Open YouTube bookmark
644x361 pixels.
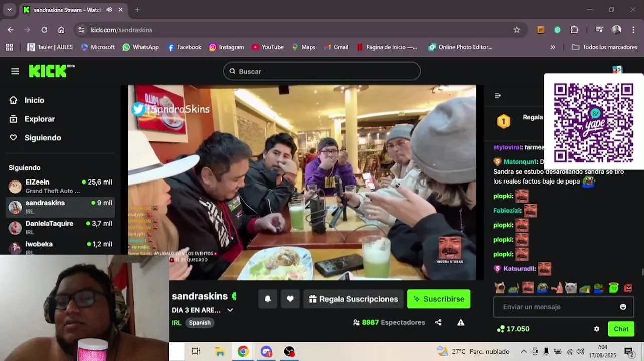click(268, 47)
